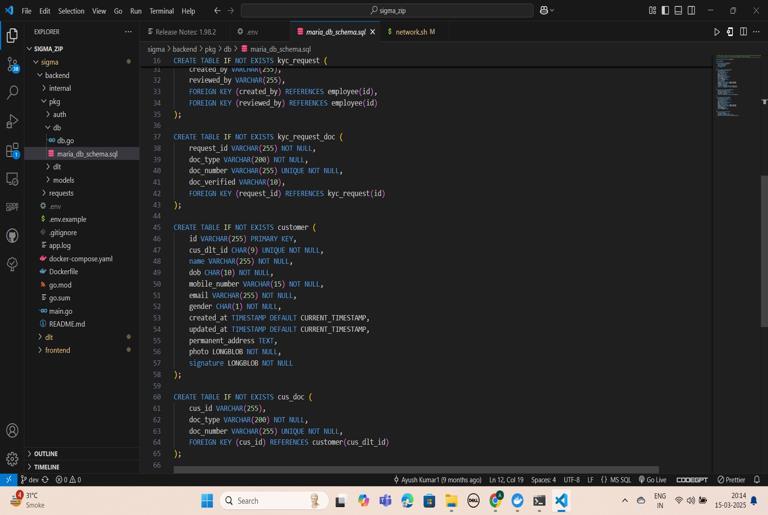Open Explorer Views and More Actions ellipsis
768x515 pixels.
(x=128, y=32)
